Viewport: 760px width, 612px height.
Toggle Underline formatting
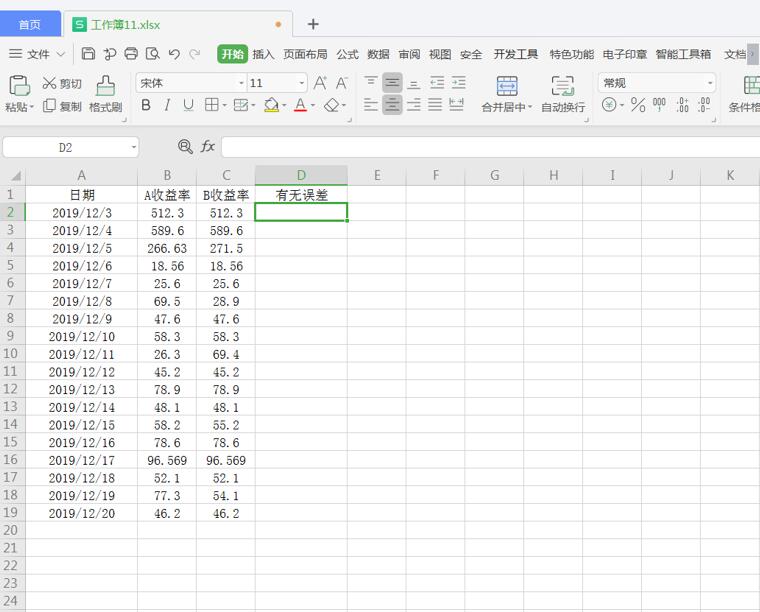(x=188, y=105)
